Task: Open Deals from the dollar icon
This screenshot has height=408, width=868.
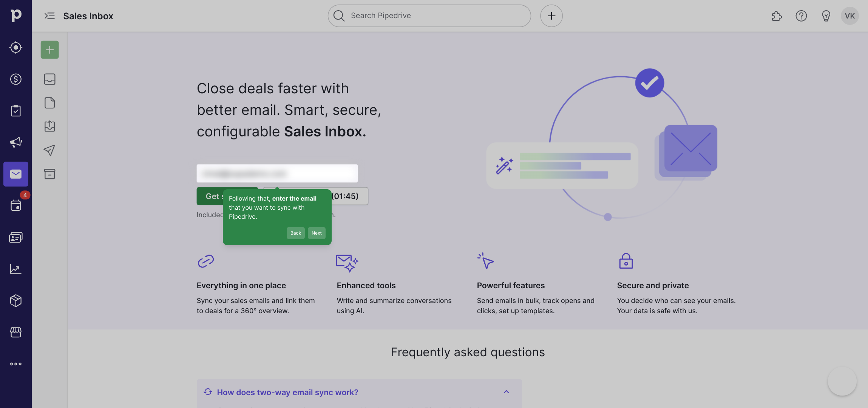Action: (x=16, y=79)
